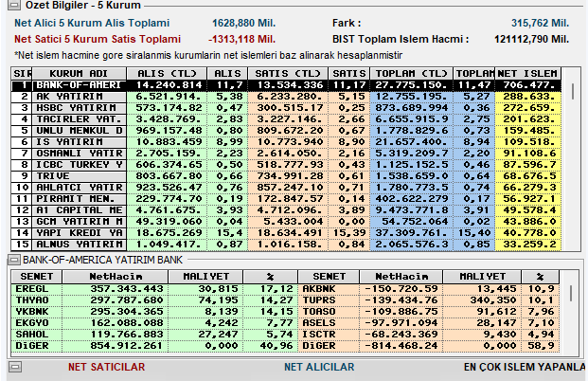Select the PIRAMIT MEN. row
The width and height of the screenshot is (588, 381).
coord(286,199)
